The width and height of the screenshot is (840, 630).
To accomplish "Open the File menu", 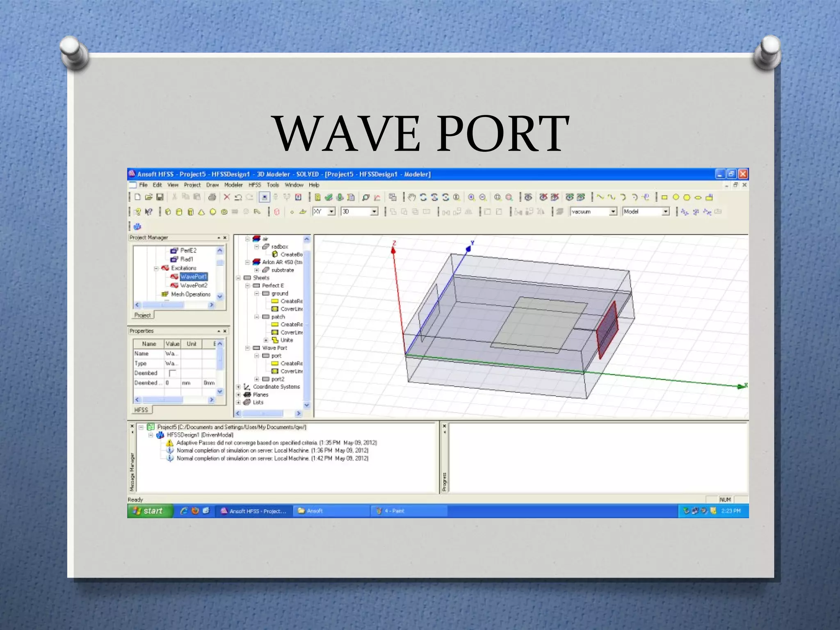I will (x=143, y=185).
